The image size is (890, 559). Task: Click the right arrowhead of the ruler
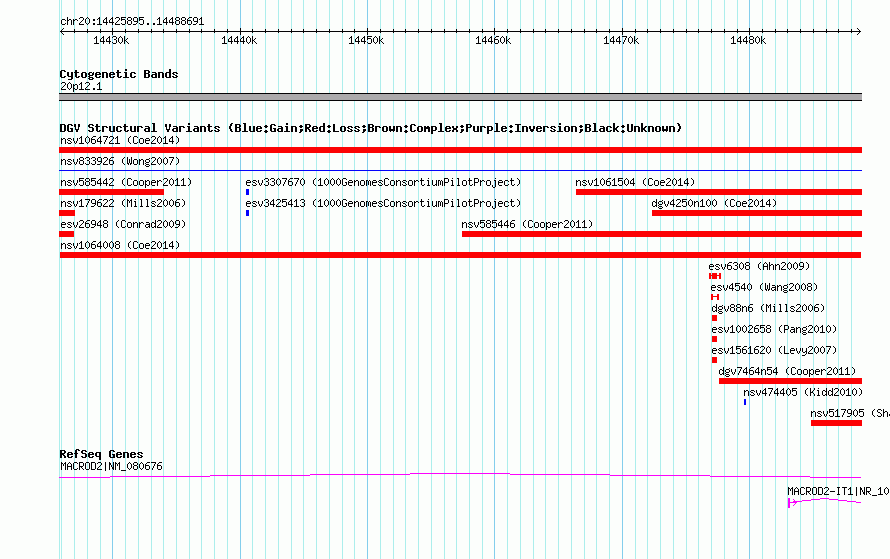[x=858, y=31]
